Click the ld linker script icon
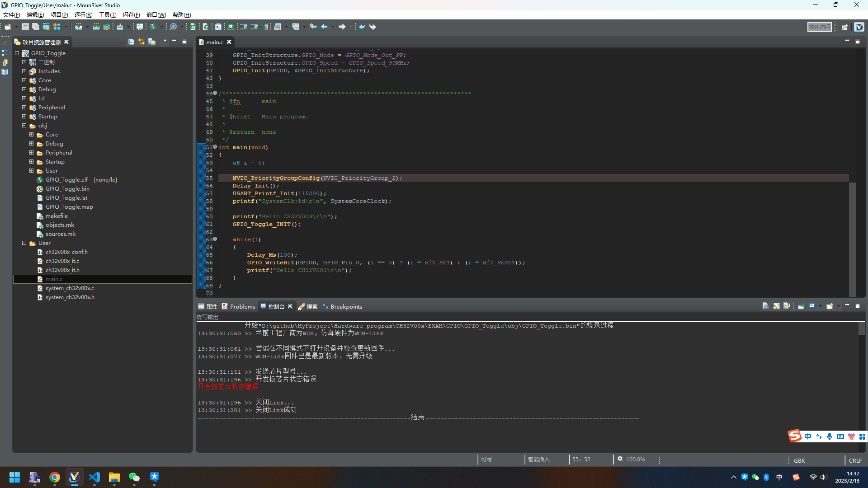 193,27
